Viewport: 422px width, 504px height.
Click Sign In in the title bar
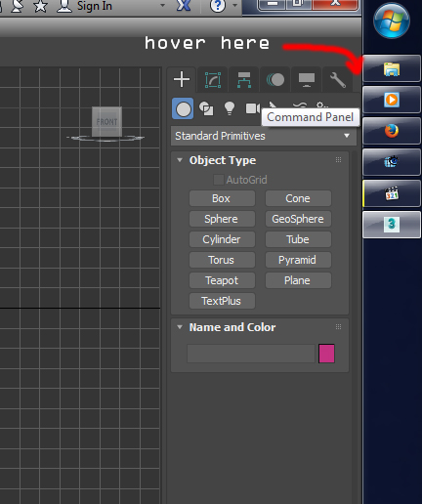click(95, 6)
